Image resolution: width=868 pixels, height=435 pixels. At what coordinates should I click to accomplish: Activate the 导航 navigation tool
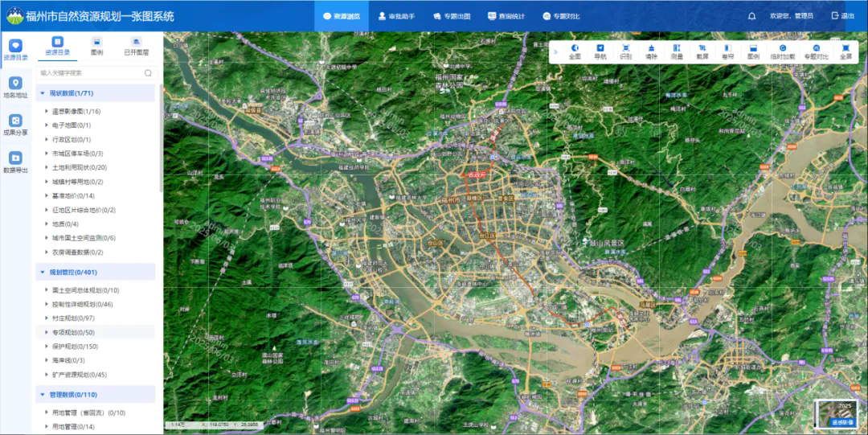tap(600, 51)
